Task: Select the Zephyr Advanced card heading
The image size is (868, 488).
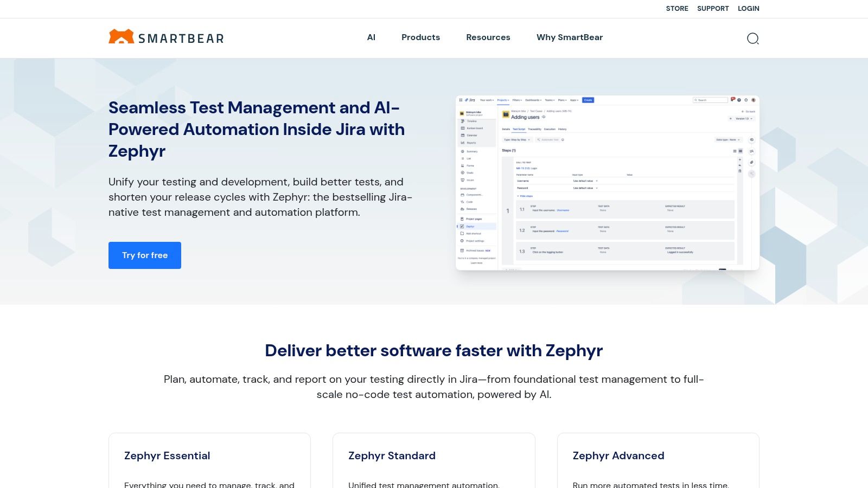Action: pyautogui.click(x=618, y=455)
